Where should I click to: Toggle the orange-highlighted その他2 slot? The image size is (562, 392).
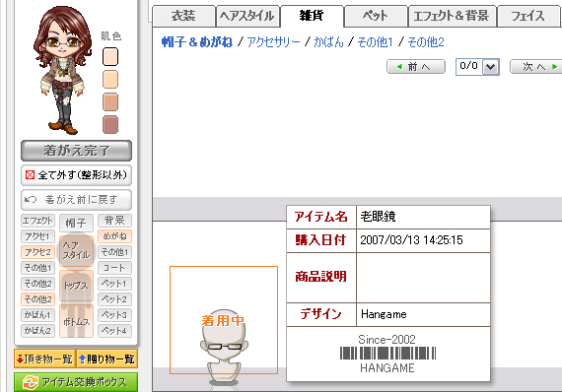tap(37, 299)
